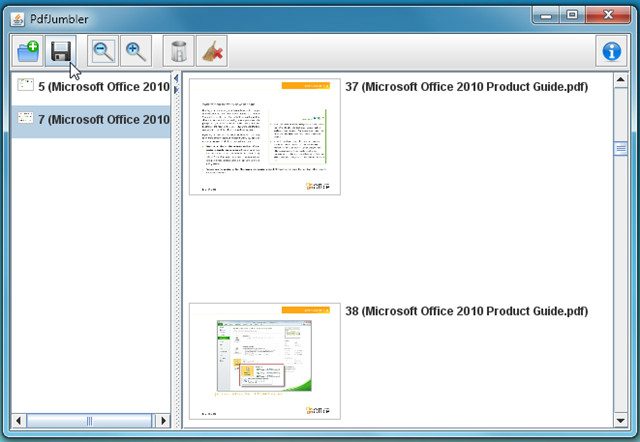
Task: Select the '5 (Microsoft Office 2010' row
Action: (x=91, y=87)
